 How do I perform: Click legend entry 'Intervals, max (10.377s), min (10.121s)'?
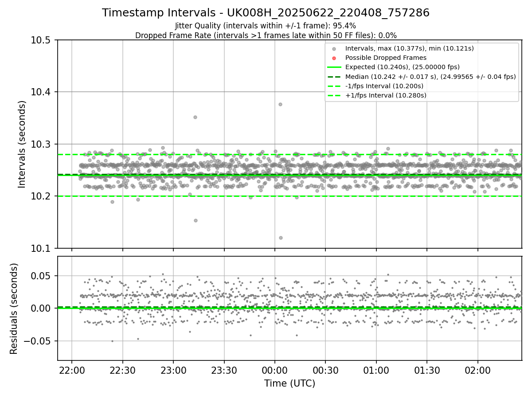(x=410, y=48)
